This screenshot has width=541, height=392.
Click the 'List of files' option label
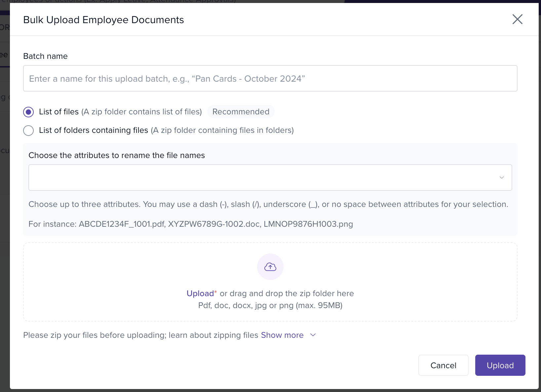coord(59,112)
